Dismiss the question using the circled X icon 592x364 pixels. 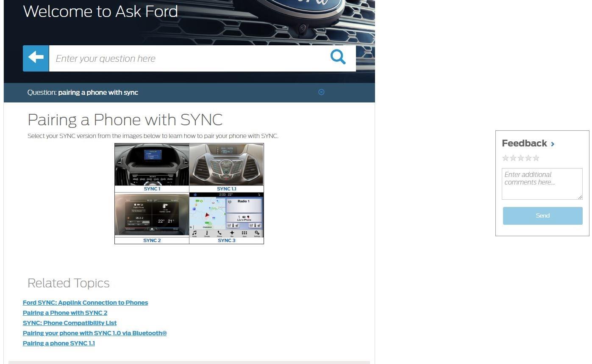(321, 92)
